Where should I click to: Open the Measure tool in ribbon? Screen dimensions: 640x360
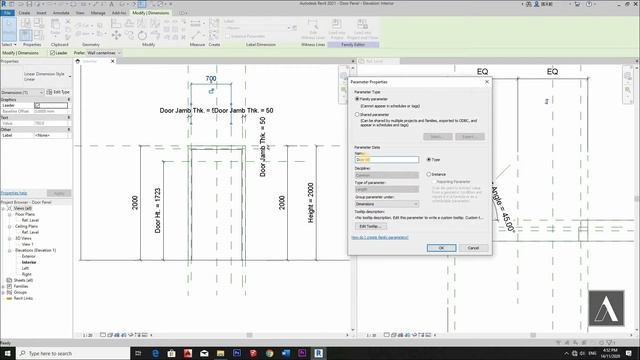pos(195,23)
